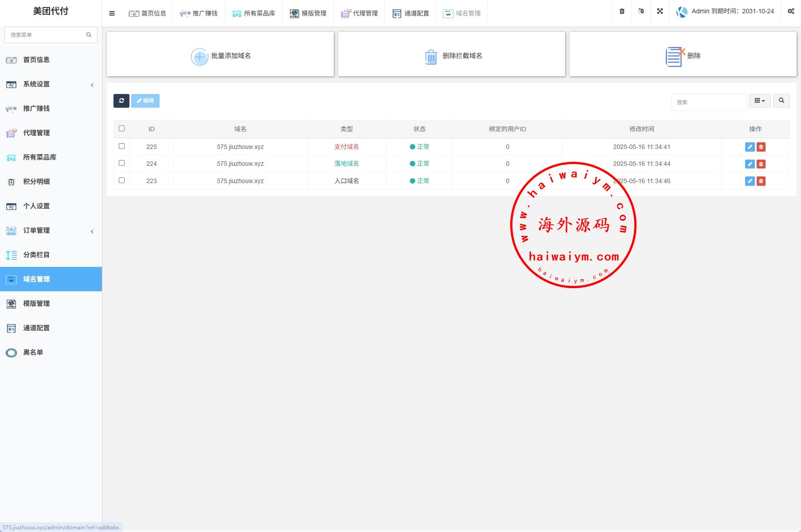Click the 删除拦截域名 button
This screenshot has height=532, width=801.
click(x=452, y=55)
